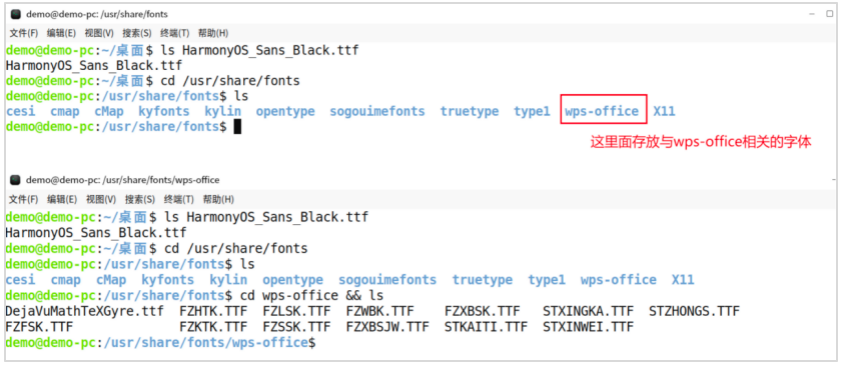Open 终端(T) menu in the bottom terminal
Image resolution: width=844 pixels, height=366 pixels.
179,200
